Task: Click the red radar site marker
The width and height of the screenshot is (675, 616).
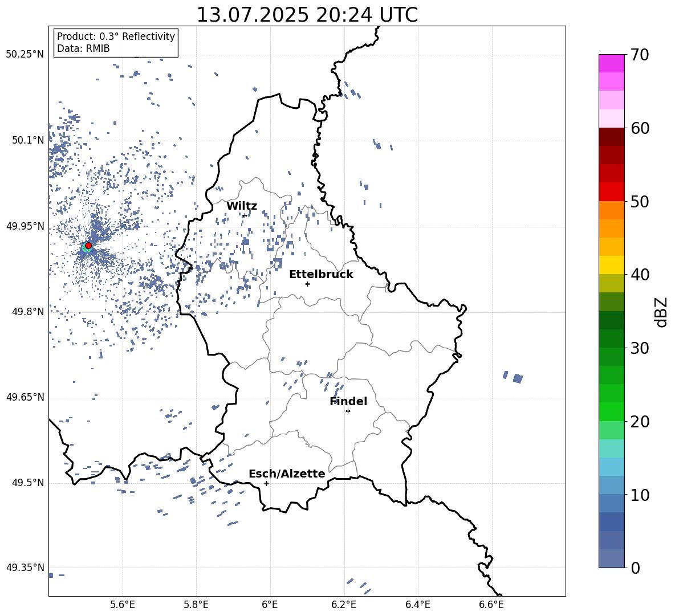Action: (88, 246)
